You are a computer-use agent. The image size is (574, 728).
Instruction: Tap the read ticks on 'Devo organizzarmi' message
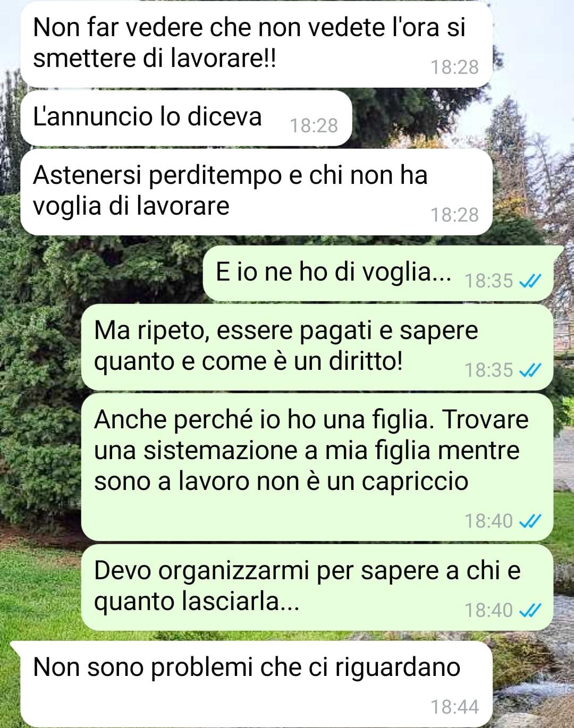coord(530,610)
